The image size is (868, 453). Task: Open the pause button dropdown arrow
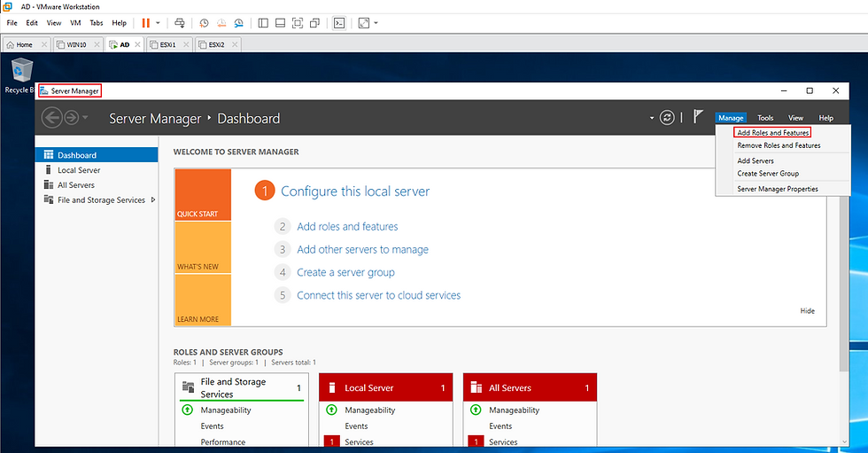[158, 23]
